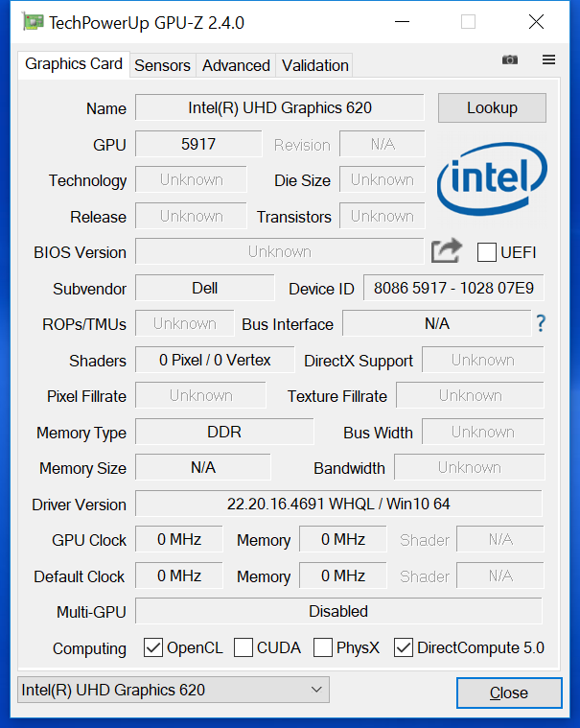Click the Release Unknown field
The width and height of the screenshot is (580, 728).
pos(191,216)
